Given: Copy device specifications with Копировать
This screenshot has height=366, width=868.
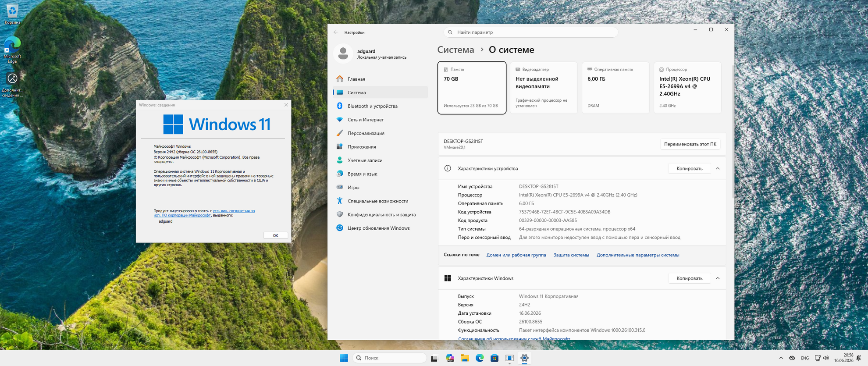Looking at the screenshot, I should pyautogui.click(x=689, y=169).
